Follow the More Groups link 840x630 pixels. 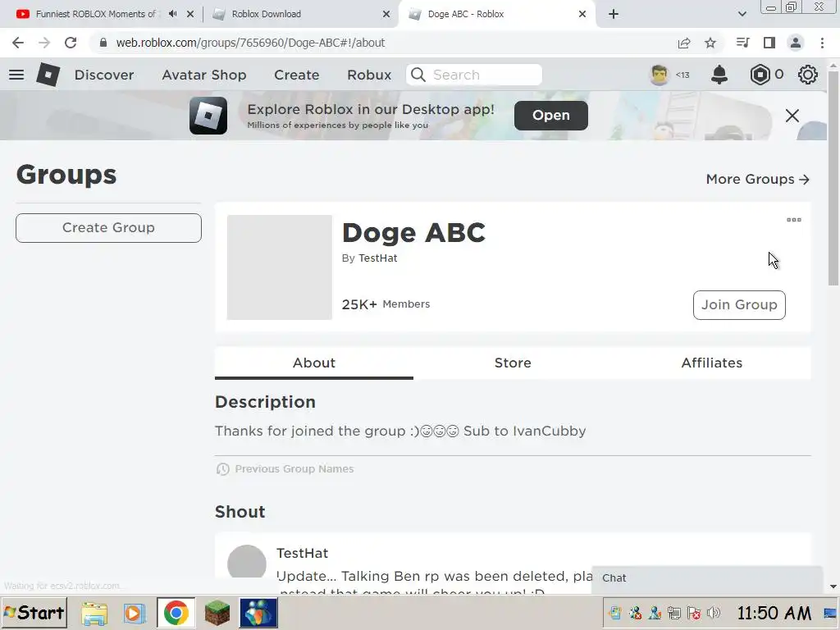757,180
